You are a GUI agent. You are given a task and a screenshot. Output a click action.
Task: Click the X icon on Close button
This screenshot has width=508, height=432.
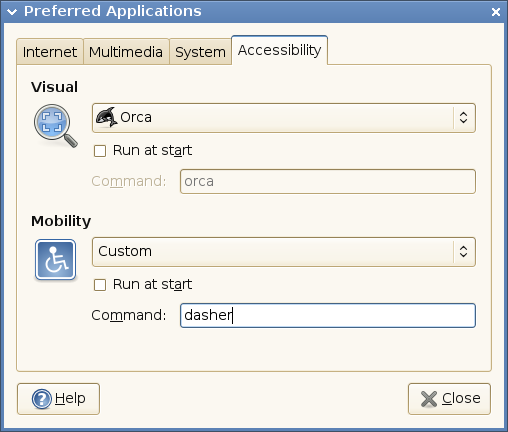[x=429, y=399]
